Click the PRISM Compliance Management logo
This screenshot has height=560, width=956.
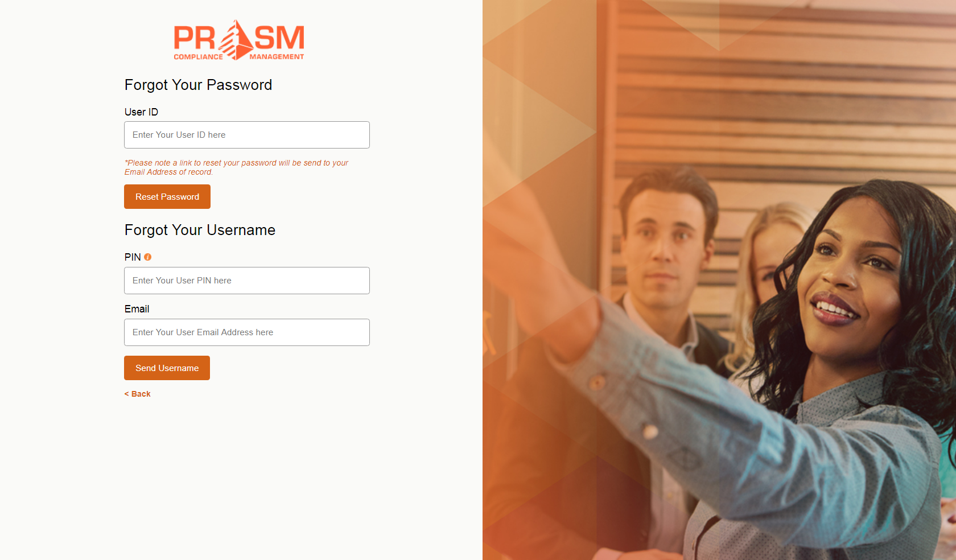239,40
